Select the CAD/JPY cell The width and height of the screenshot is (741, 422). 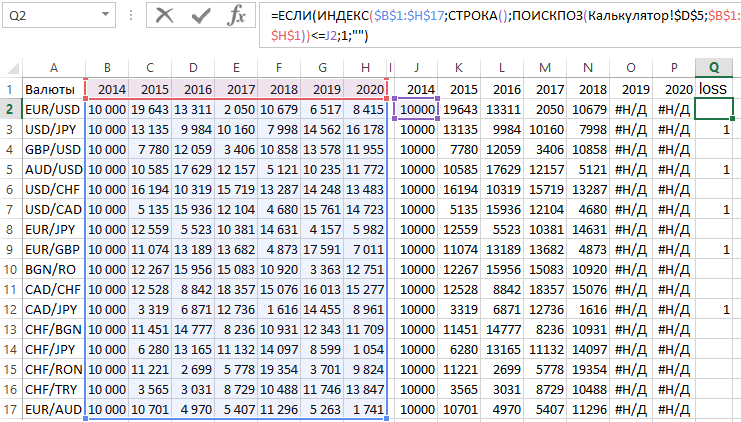click(54, 310)
